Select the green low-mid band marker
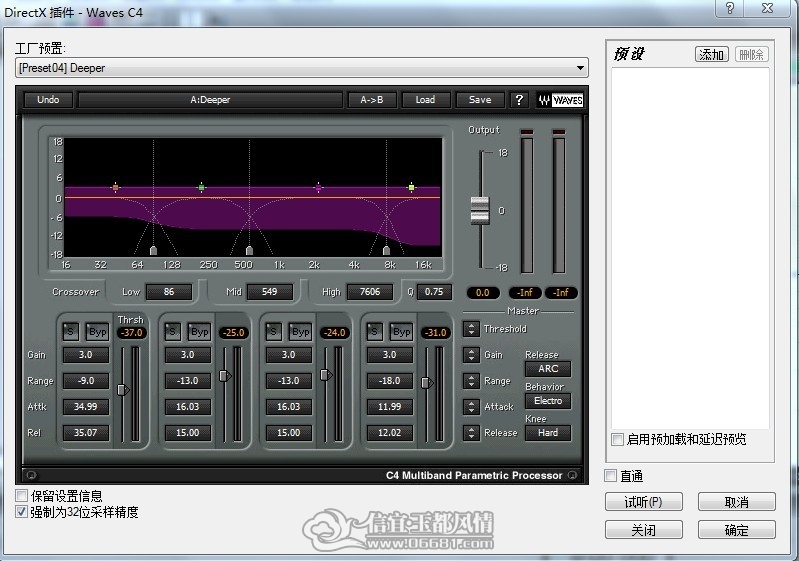799x561 pixels. click(x=201, y=188)
